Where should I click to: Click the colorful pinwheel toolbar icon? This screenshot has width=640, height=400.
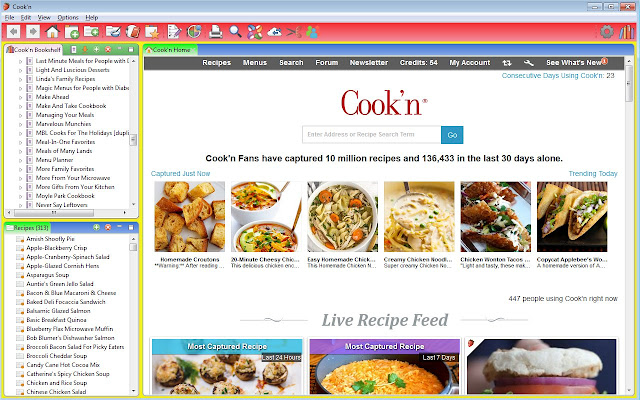coord(255,31)
